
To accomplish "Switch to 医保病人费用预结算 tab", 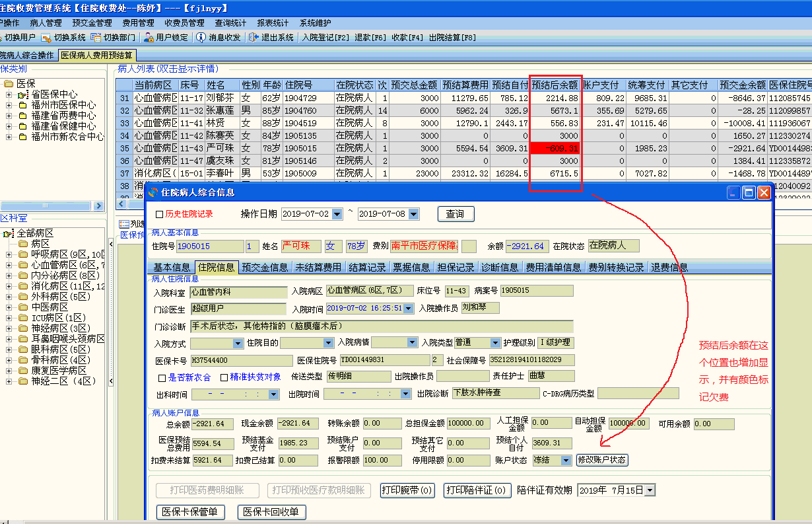I will pyautogui.click(x=97, y=56).
